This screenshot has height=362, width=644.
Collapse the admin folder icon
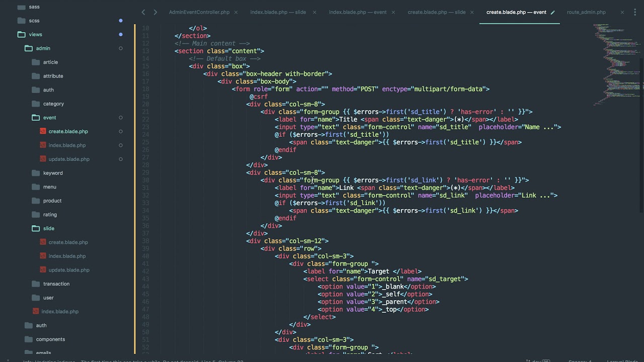point(28,48)
